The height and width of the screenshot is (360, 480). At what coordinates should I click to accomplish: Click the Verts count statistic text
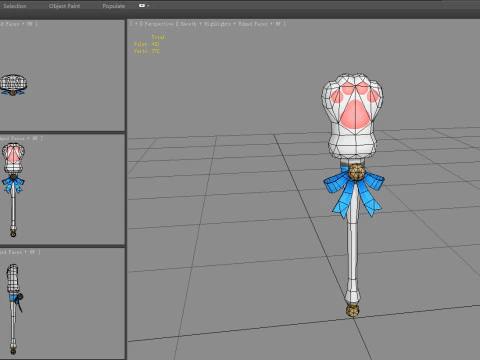(x=146, y=51)
